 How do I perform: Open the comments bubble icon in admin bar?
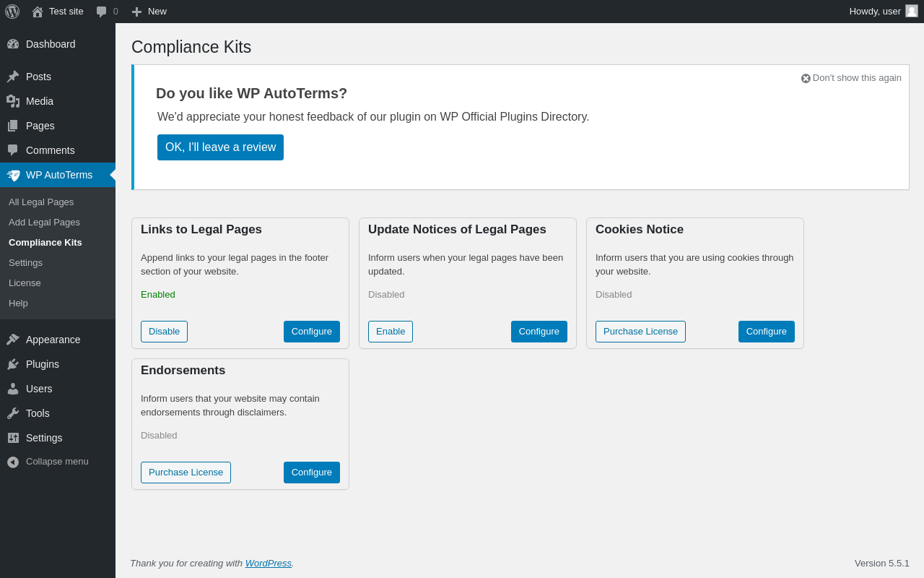tap(102, 12)
